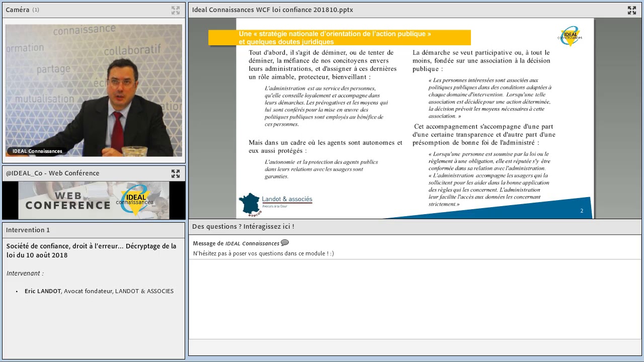Select the 'Des questions ? Intéragissez ici !' title
This screenshot has width=644, height=362.
click(x=243, y=226)
